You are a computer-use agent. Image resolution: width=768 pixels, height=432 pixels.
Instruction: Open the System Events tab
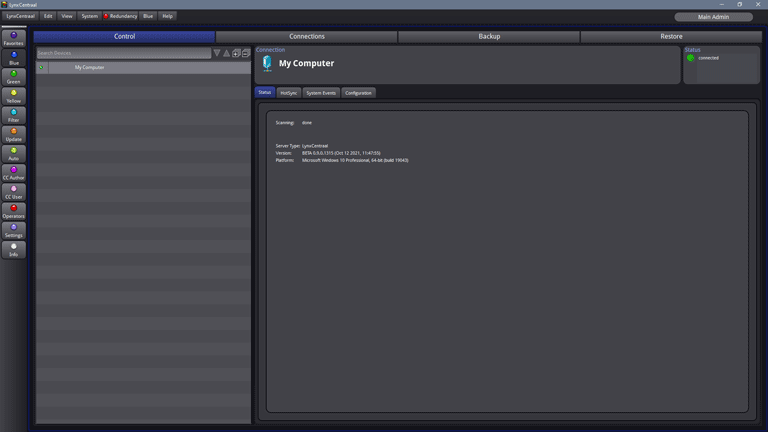321,92
